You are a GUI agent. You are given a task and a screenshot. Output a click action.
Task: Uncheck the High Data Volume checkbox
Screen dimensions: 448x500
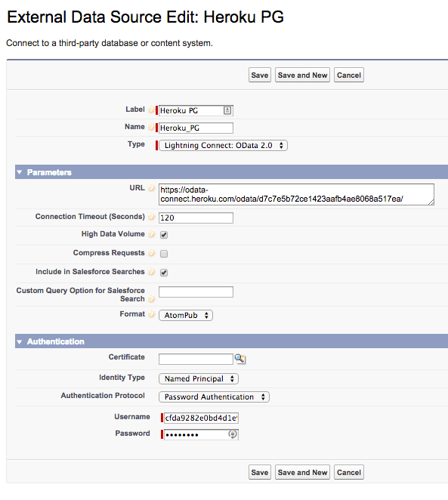[x=164, y=235]
